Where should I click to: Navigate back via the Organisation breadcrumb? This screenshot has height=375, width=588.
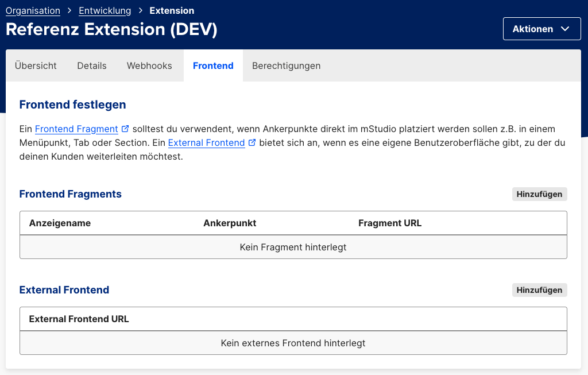[33, 10]
